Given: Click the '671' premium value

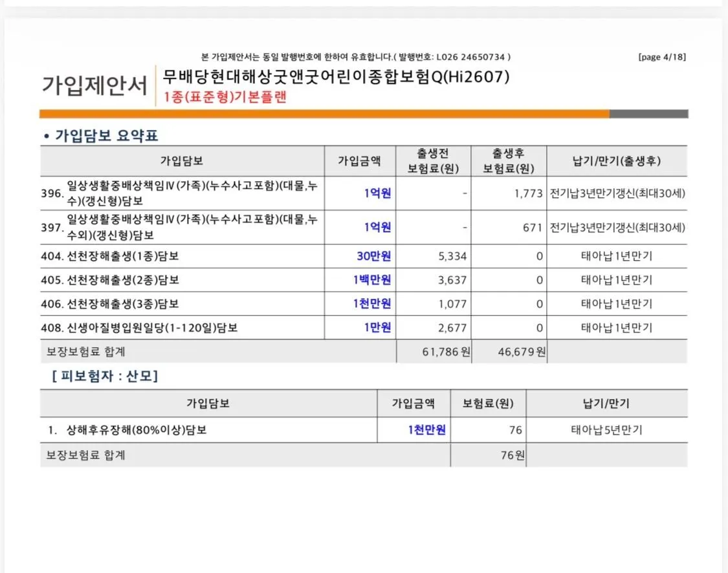Looking at the screenshot, I should click(532, 228).
